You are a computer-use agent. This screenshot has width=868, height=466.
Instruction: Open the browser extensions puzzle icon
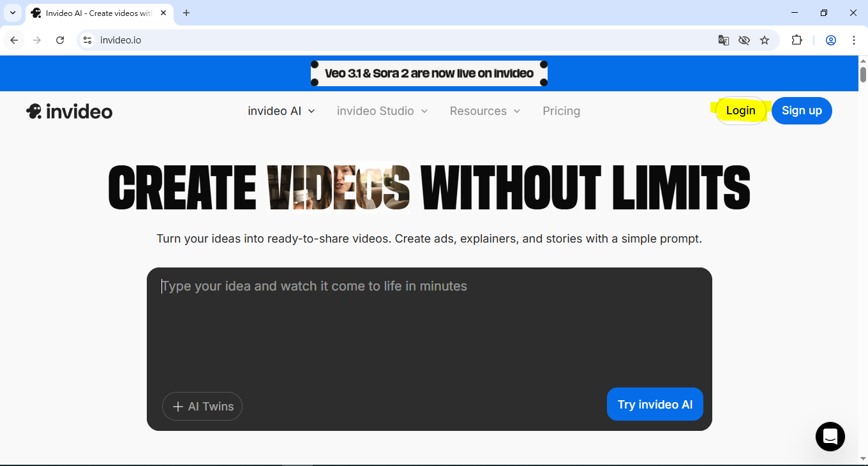click(797, 40)
